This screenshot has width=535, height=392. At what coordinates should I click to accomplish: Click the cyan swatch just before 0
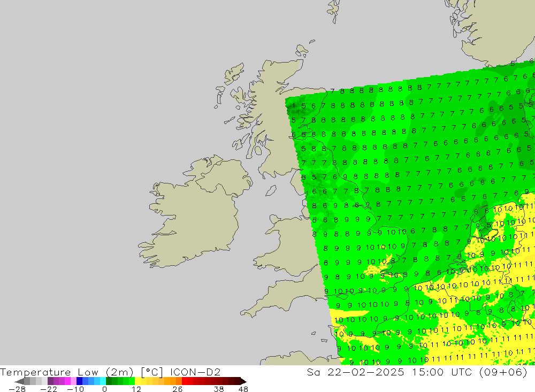tap(103, 381)
